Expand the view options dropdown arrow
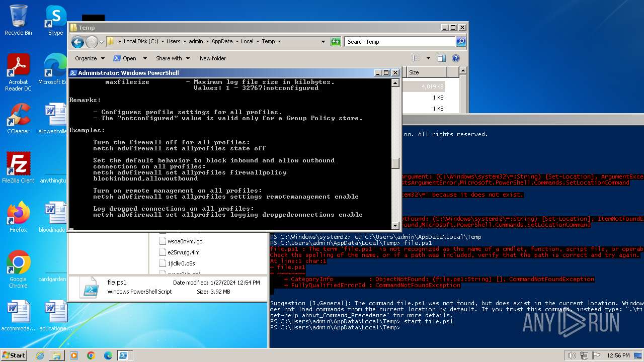The image size is (644, 362). pyautogui.click(x=428, y=58)
